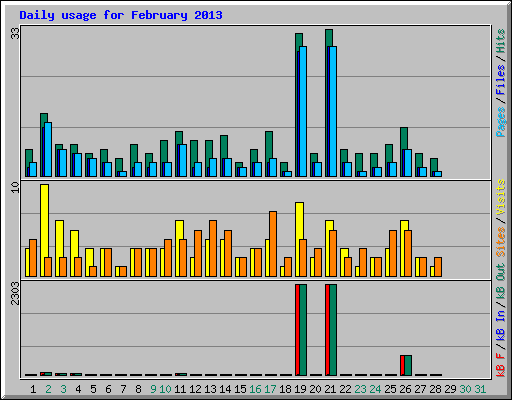Click the orange sites bar for day 17
The image size is (512, 400).
point(273,244)
